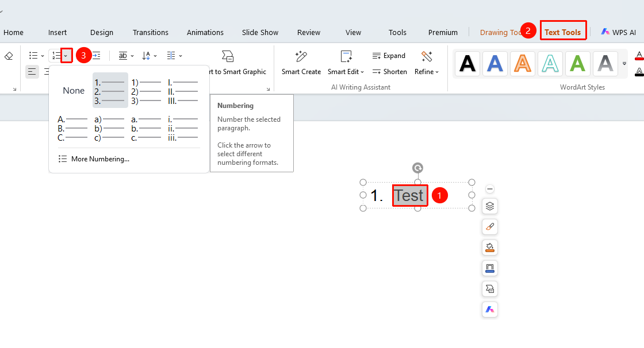Viewport: 644px width, 348px height.
Task: Switch to the Animations tab
Action: coord(205,32)
